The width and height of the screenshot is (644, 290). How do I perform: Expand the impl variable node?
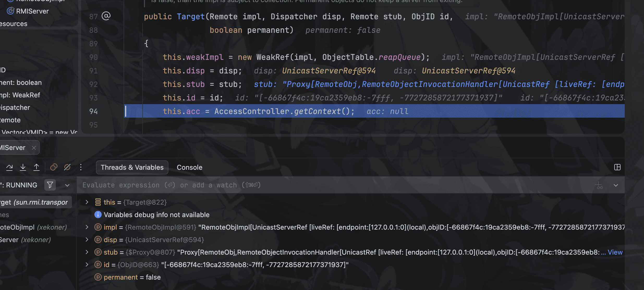(87, 227)
